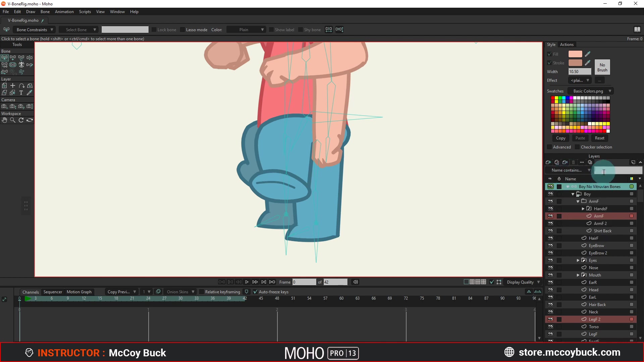Screen dimensions: 644x362
Task: Hide the Torso layer visibility eye
Action: click(x=550, y=326)
